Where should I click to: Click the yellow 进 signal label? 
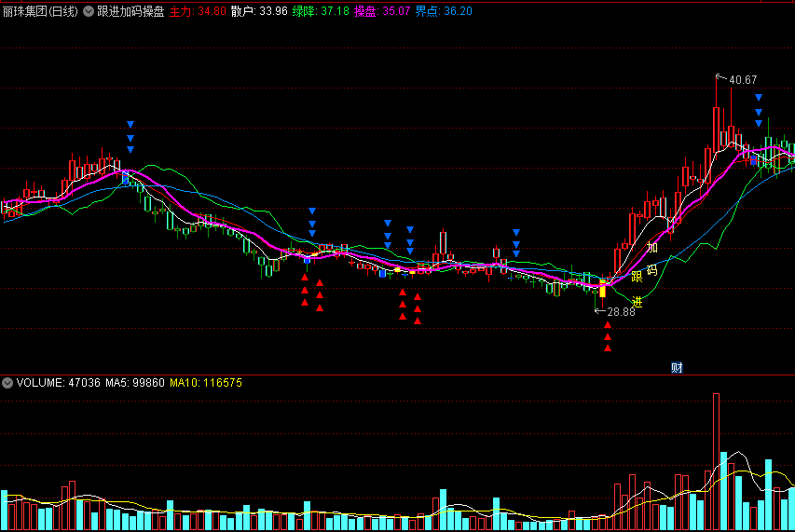tap(637, 302)
